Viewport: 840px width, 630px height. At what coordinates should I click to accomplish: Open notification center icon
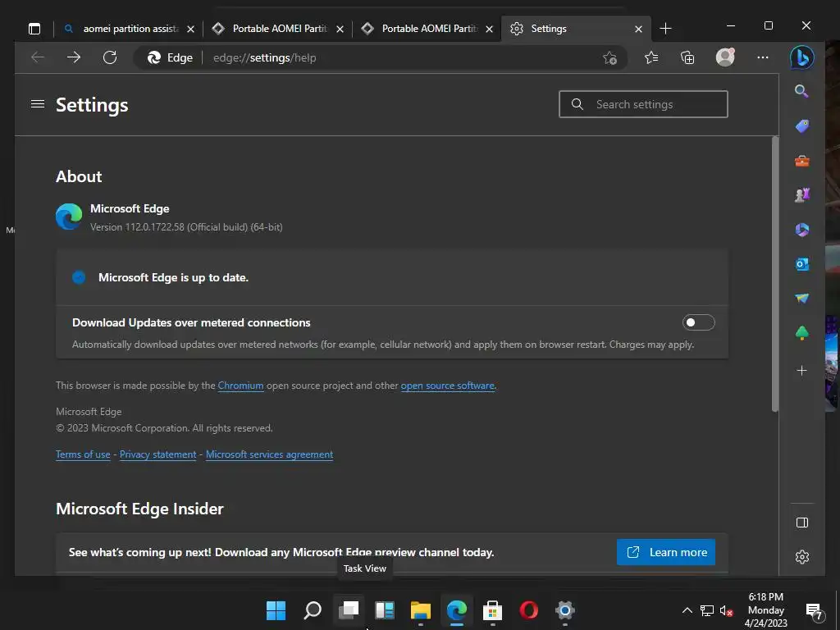click(x=815, y=610)
